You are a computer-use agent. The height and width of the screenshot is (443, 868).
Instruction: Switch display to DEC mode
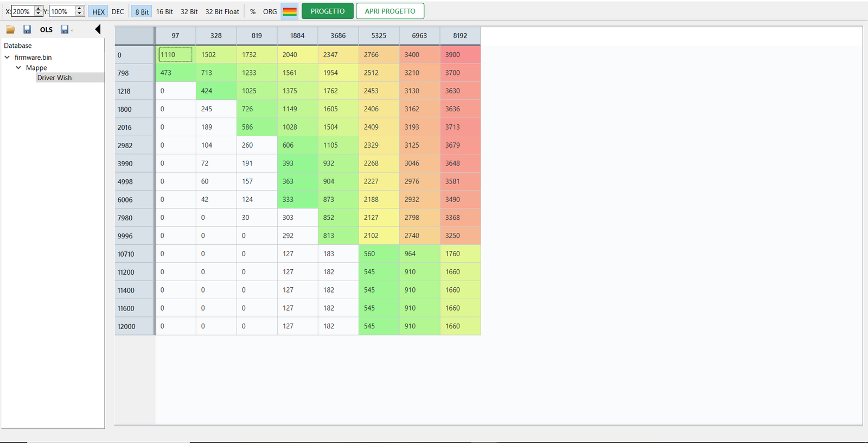tap(118, 11)
